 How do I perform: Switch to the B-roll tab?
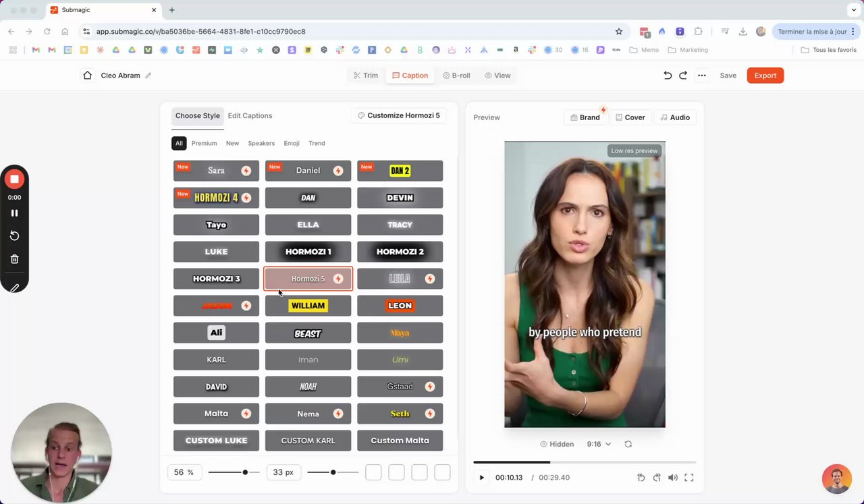pos(456,76)
